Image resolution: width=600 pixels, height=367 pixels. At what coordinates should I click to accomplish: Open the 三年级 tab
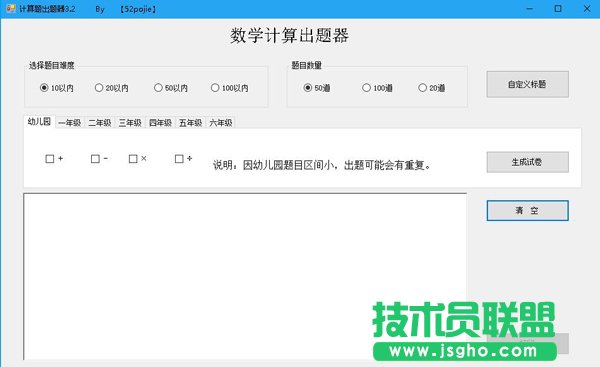130,123
